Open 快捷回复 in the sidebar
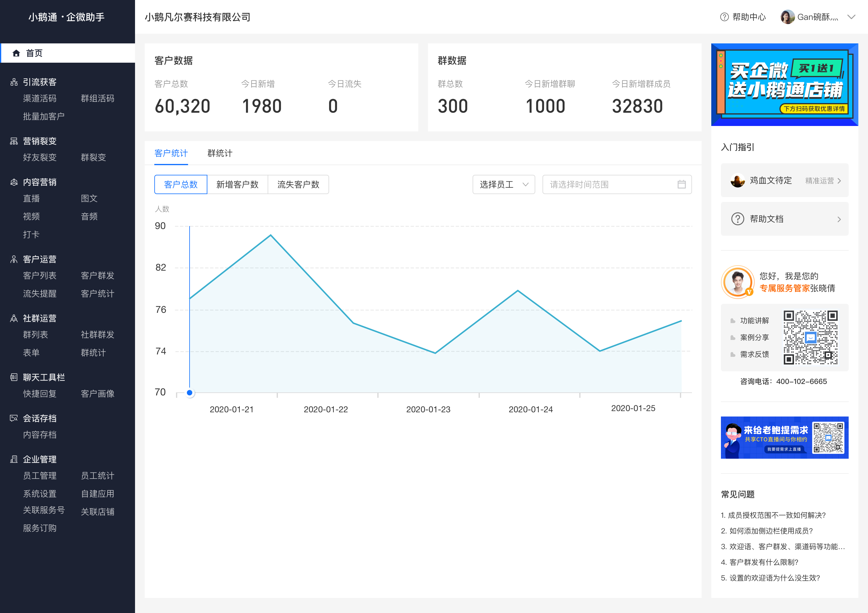Viewport: 868px width, 613px height. tap(40, 393)
